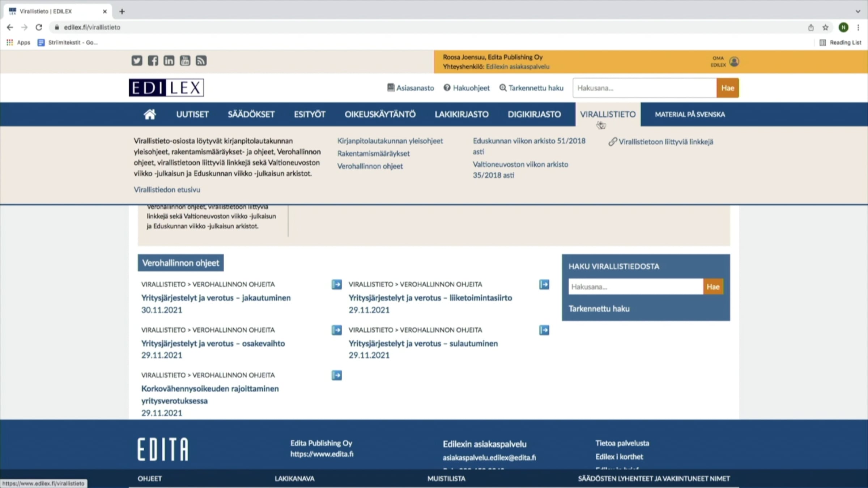Screen dimensions: 868x488
Task: Open Asiasanasto from header
Action: pyautogui.click(x=410, y=88)
